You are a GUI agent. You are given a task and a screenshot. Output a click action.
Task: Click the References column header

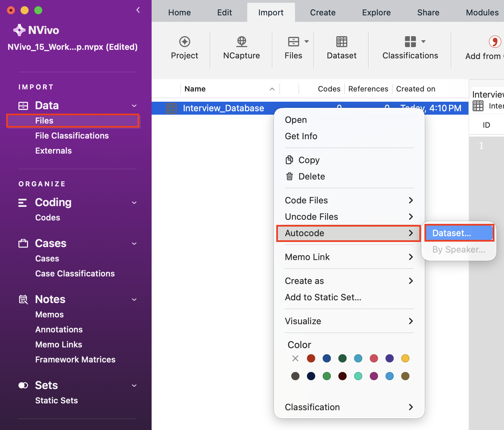tap(368, 89)
